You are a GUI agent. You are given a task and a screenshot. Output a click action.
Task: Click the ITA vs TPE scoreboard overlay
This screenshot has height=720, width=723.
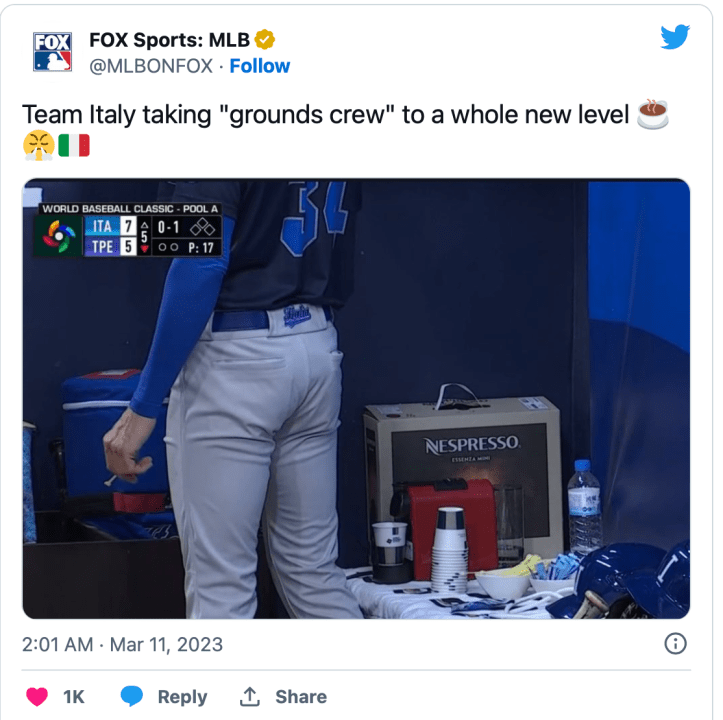point(127,229)
